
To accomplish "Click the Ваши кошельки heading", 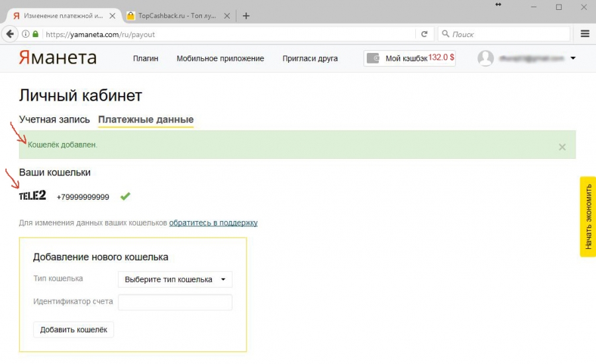I will 55,173.
